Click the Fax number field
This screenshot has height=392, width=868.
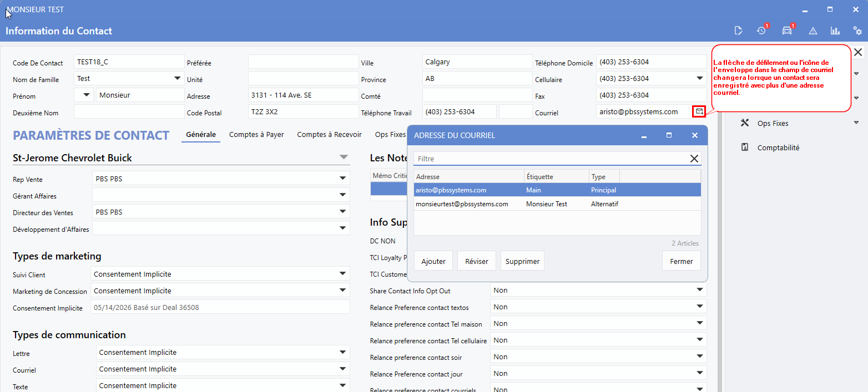click(x=652, y=95)
